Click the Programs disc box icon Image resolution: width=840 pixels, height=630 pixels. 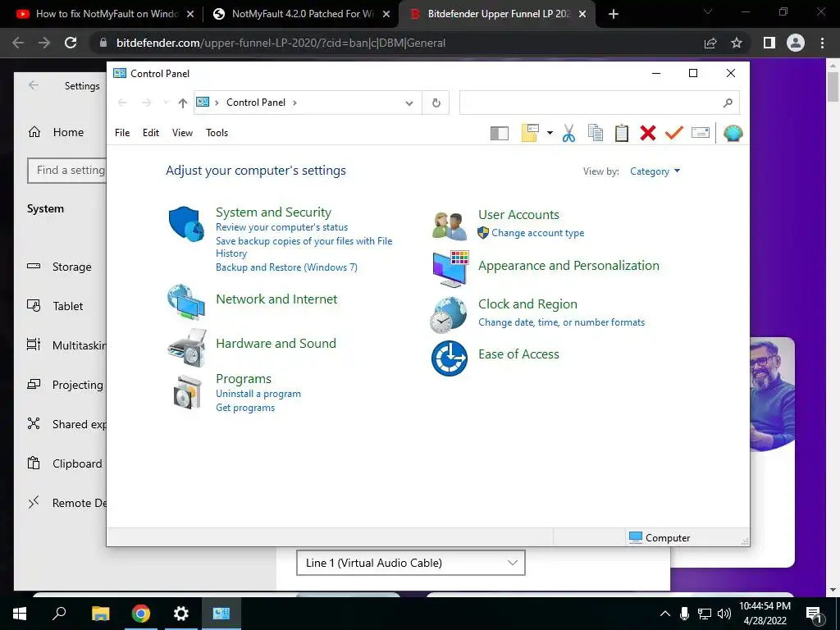pos(187,392)
